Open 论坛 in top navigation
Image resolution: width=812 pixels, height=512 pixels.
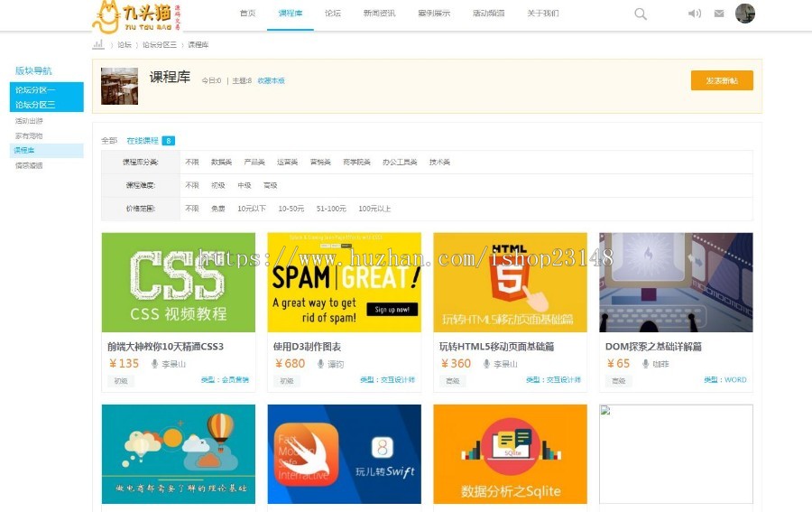pyautogui.click(x=333, y=14)
